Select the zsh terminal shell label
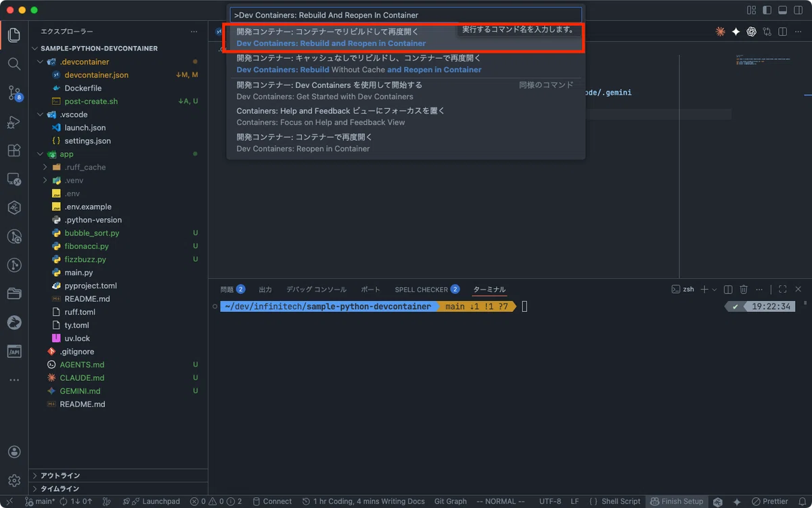The image size is (812, 508). 683,290
